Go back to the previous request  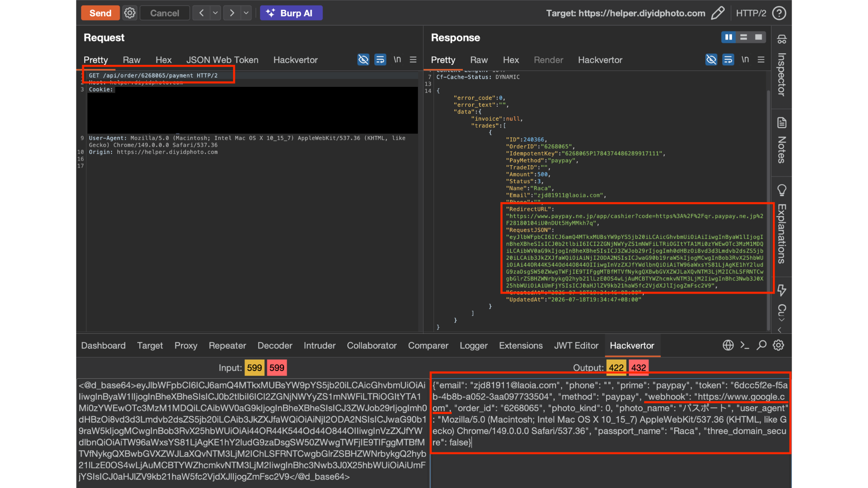pos(201,13)
